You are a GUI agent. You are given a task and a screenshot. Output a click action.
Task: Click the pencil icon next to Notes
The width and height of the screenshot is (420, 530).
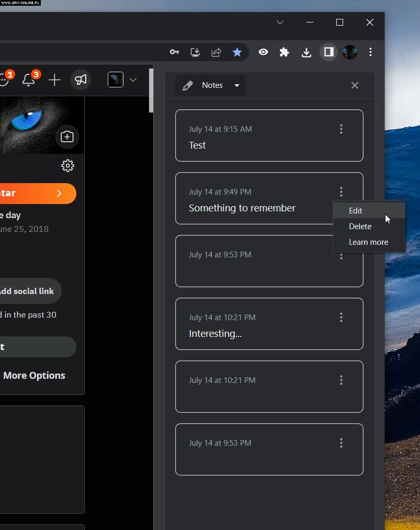(188, 85)
